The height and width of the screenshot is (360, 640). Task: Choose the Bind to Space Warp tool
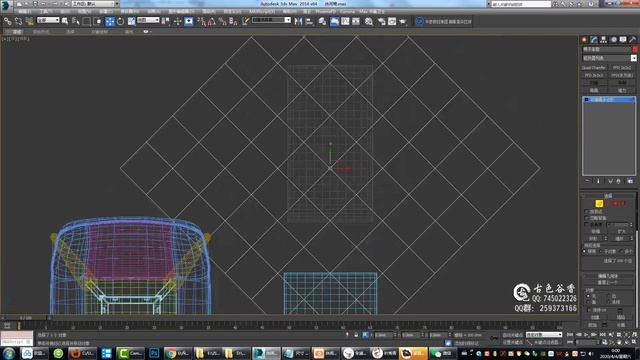29,21
